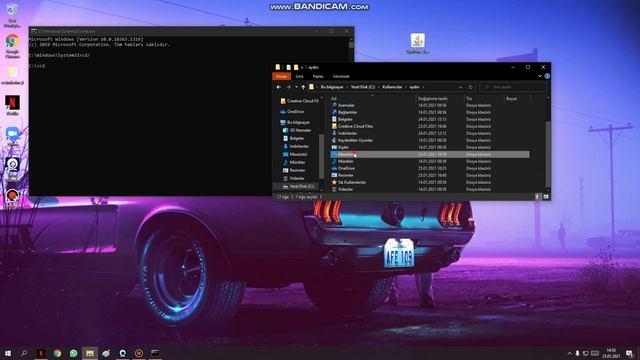Click Back arrow in File Explorer

coord(279,87)
